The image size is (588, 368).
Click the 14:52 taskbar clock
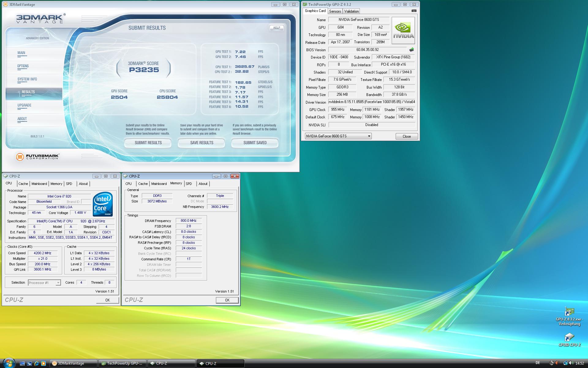pyautogui.click(x=579, y=363)
